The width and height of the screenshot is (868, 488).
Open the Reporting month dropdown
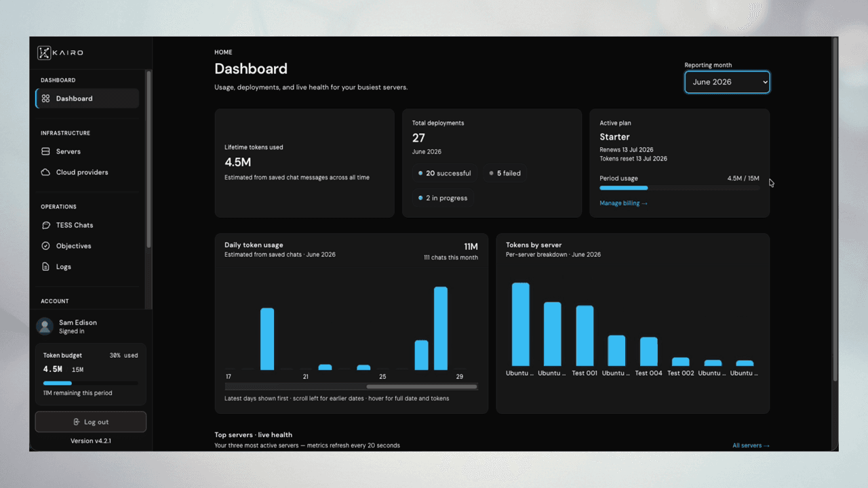pyautogui.click(x=727, y=82)
